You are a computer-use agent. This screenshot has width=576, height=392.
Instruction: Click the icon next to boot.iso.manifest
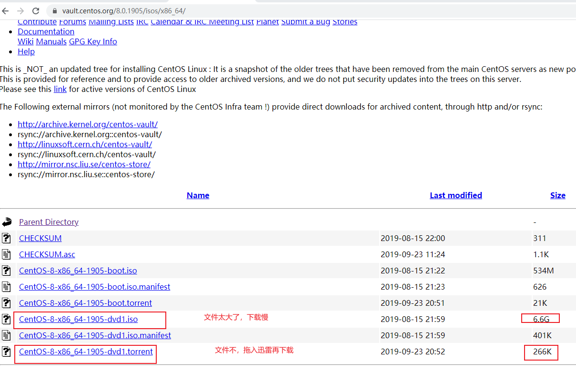click(6, 287)
